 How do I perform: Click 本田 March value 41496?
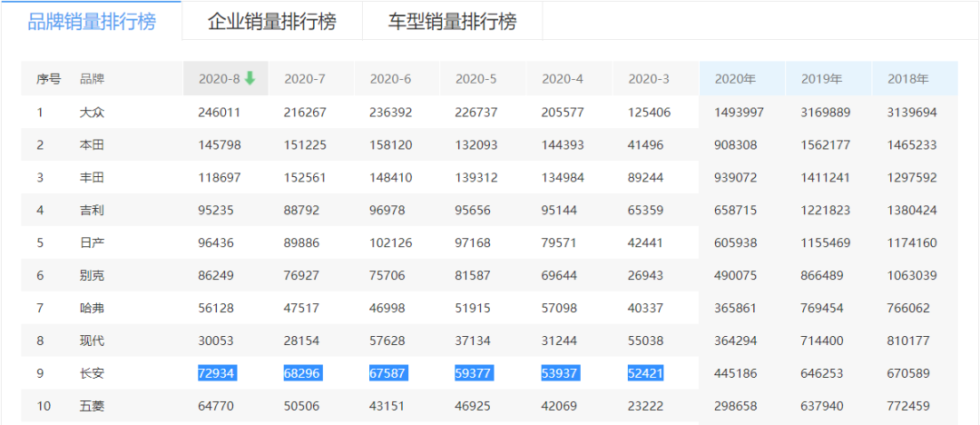646,145
